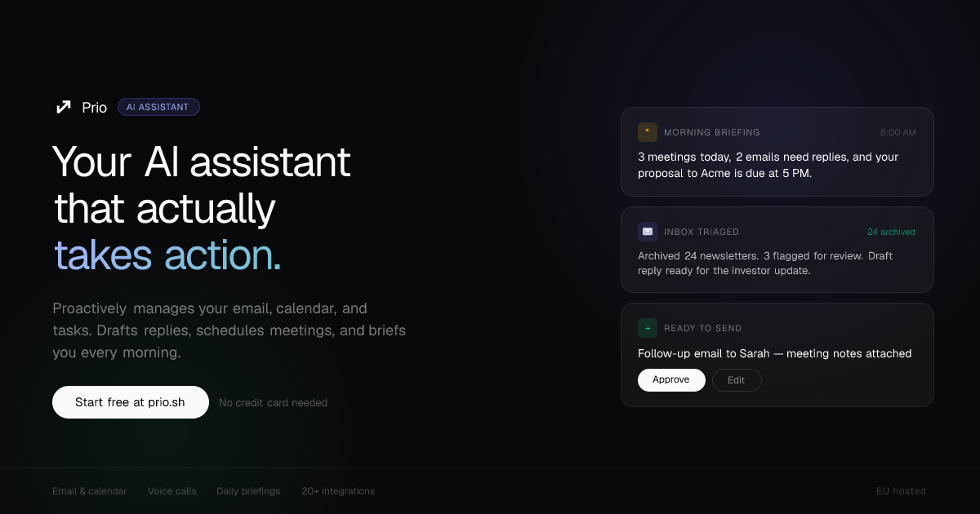The image size is (980, 514).
Task: Click the No credit card needed text
Action: (273, 402)
